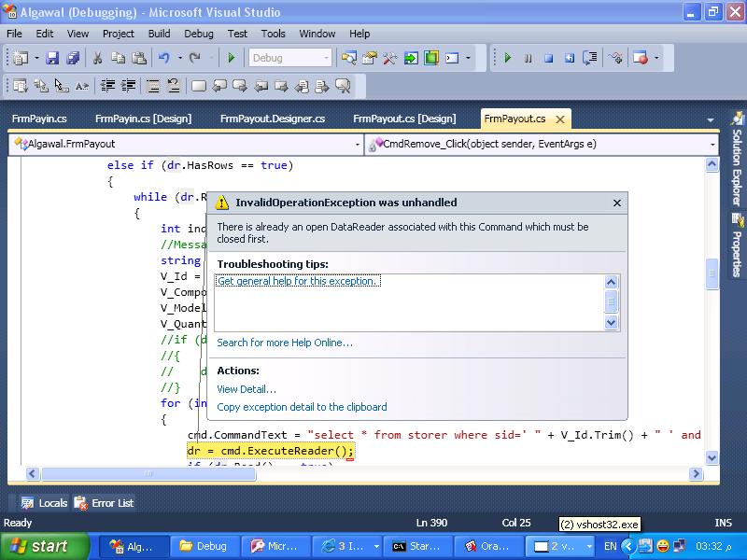Continue debugging with green play icon

click(507, 58)
